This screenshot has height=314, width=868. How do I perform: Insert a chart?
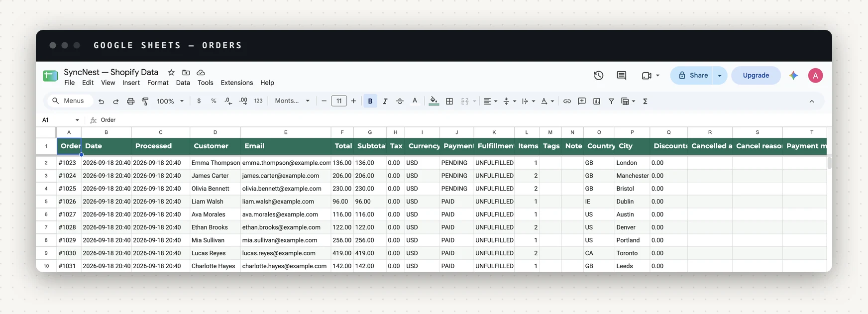coord(597,101)
